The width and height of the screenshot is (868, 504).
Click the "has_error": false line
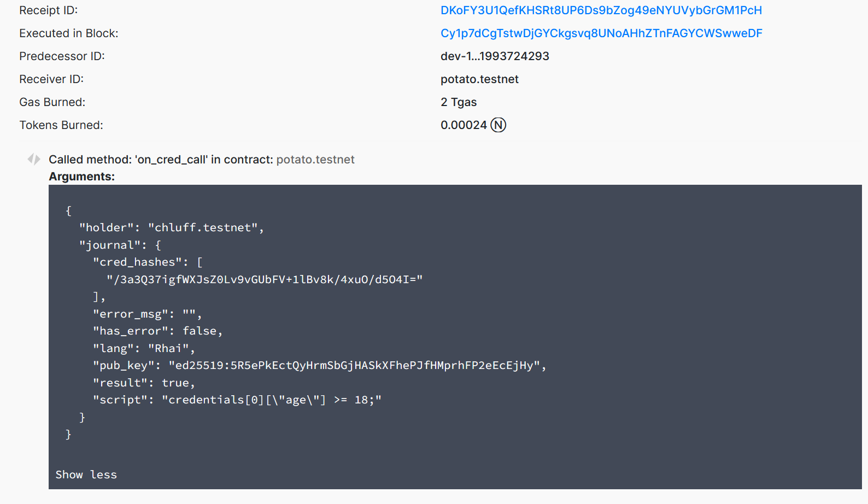pos(157,331)
